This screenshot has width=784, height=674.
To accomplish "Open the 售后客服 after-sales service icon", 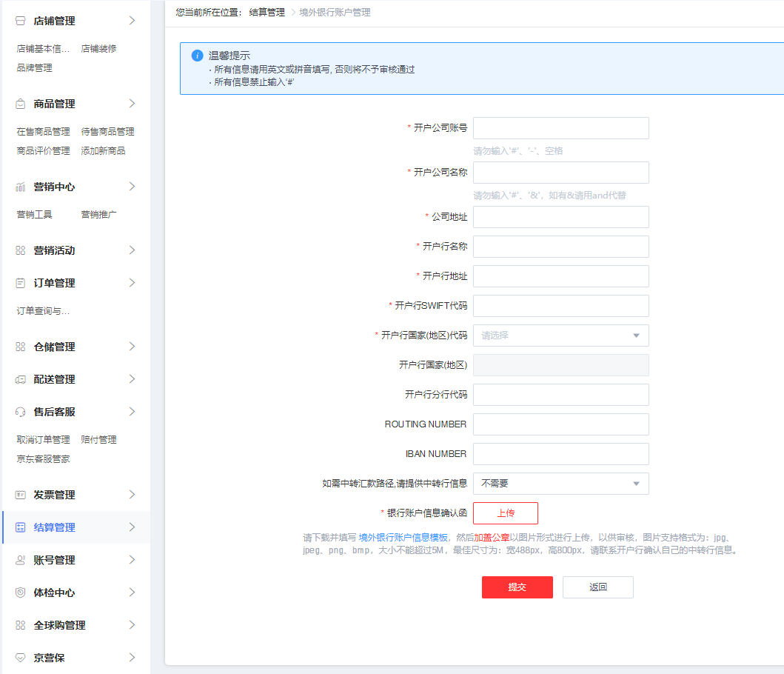I will tap(20, 411).
